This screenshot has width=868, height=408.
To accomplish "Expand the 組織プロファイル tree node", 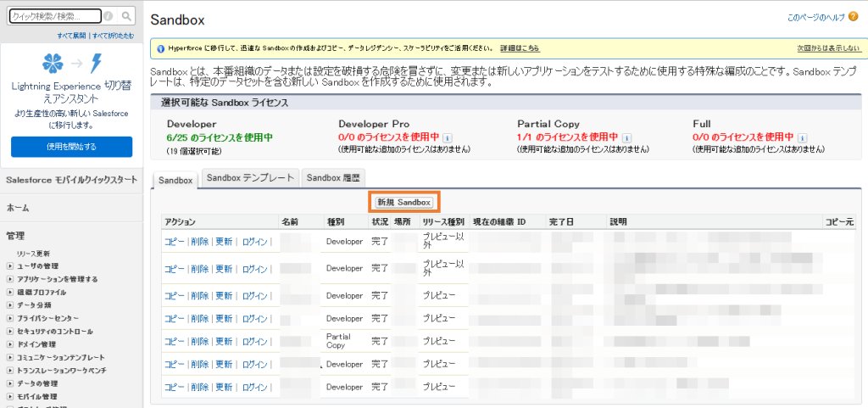I will (x=10, y=293).
